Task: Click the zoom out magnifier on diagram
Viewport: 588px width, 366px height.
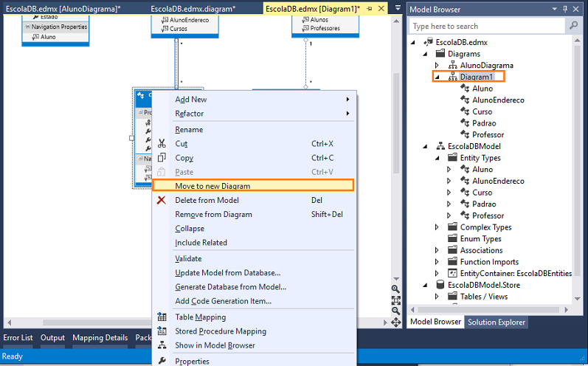Action: click(x=395, y=311)
